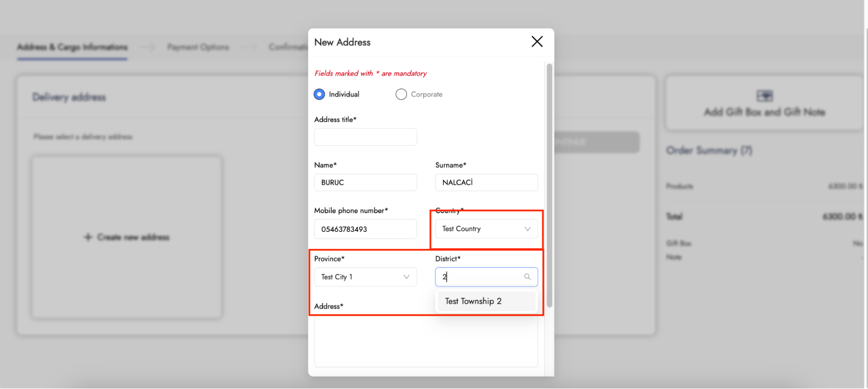Click the Province dropdown chevron arrow
Viewport: 868px width, 389px height.
[x=406, y=277]
